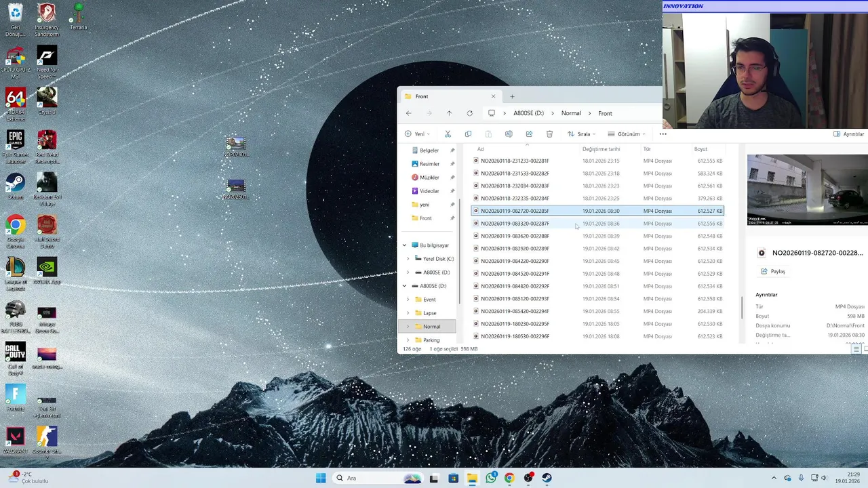Open a new Explorer tab with plus button
868x488 pixels.
point(512,96)
